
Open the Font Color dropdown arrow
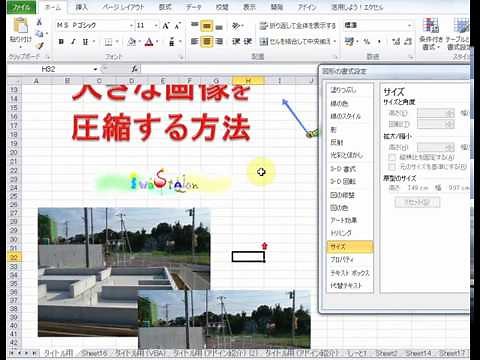[x=157, y=42]
